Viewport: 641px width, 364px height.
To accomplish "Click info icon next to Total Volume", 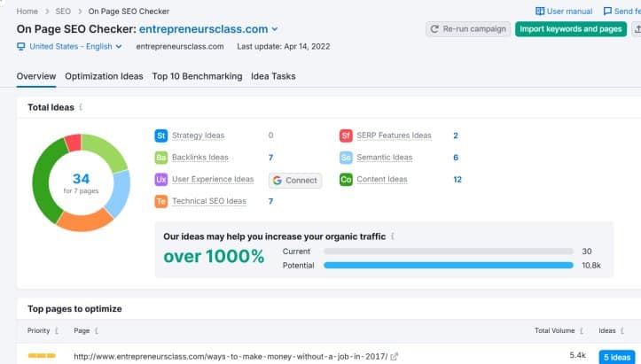I will pyautogui.click(x=582, y=331).
